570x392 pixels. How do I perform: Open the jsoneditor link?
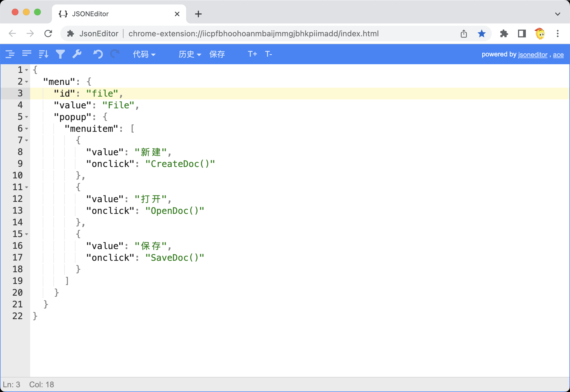click(x=533, y=55)
